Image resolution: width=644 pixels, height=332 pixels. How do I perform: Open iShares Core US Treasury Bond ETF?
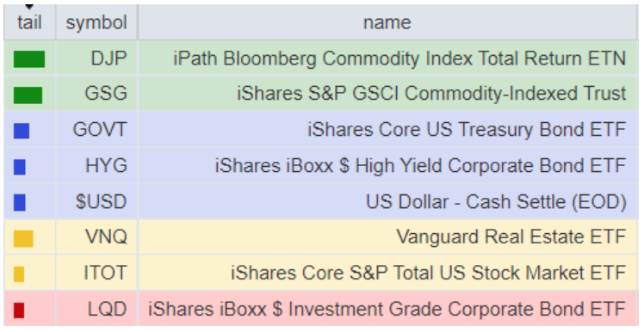click(467, 130)
